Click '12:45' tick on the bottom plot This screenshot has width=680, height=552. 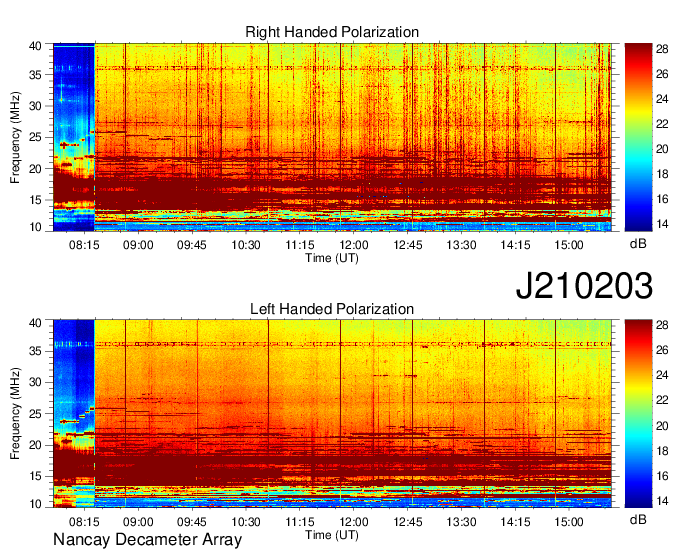pyautogui.click(x=408, y=522)
